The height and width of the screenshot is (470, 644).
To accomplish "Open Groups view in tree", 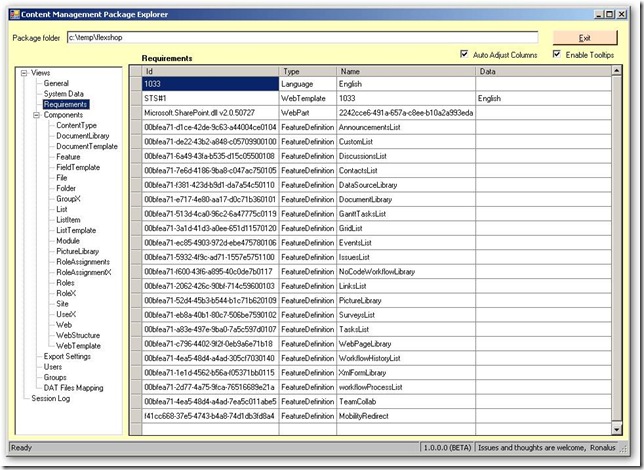I will [55, 377].
